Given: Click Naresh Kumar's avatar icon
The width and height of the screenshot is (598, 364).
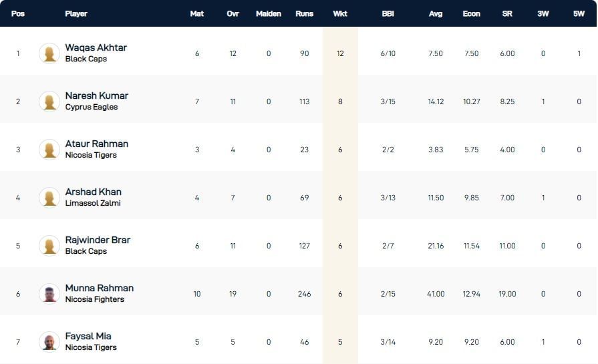Looking at the screenshot, I should point(49,102).
